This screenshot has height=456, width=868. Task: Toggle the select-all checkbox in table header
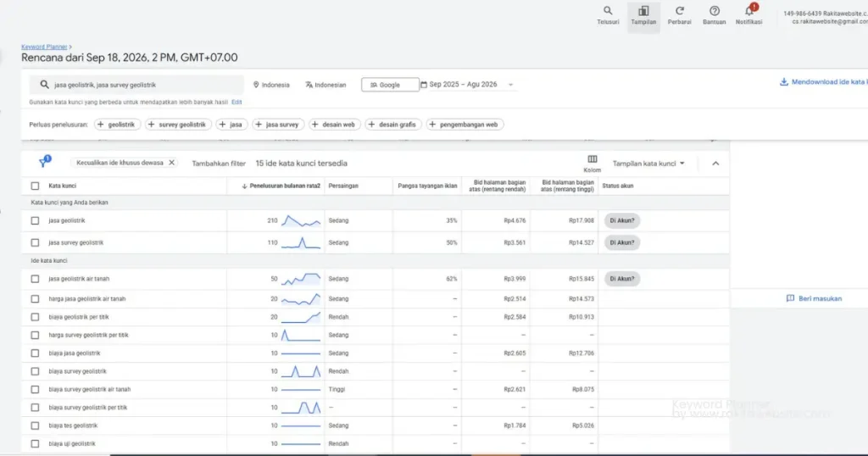(x=35, y=186)
